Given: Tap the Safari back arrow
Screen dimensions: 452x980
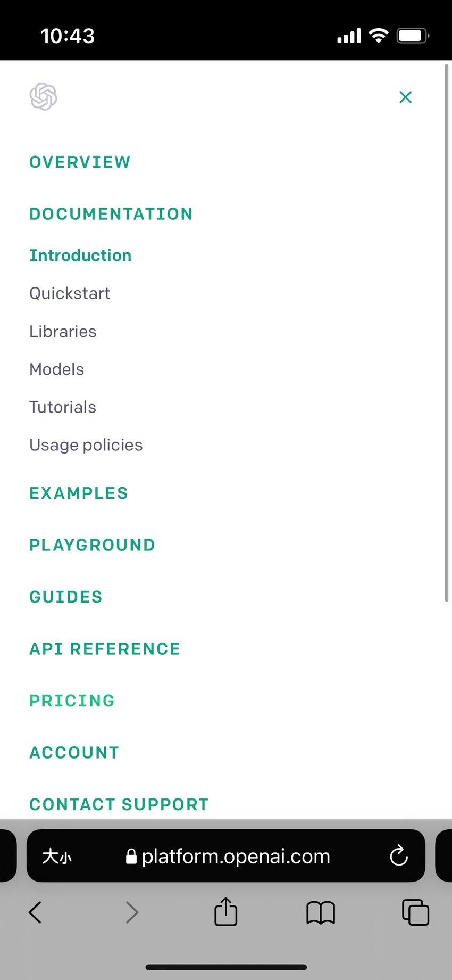Looking at the screenshot, I should pyautogui.click(x=35, y=912).
